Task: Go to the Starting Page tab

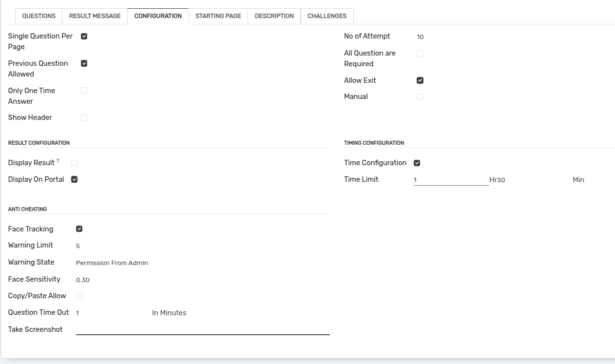Action: (218, 16)
